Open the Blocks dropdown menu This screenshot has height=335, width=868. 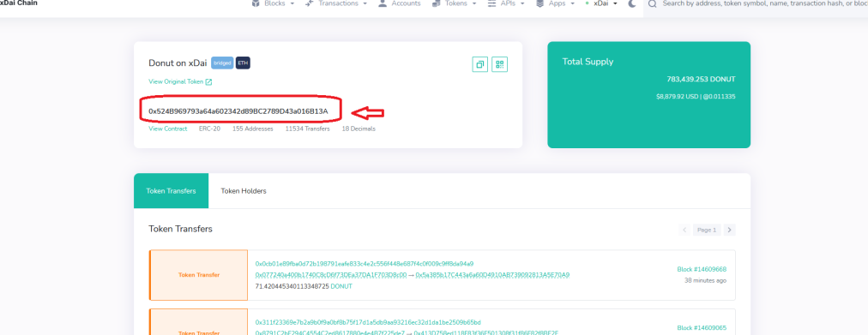coord(273,3)
